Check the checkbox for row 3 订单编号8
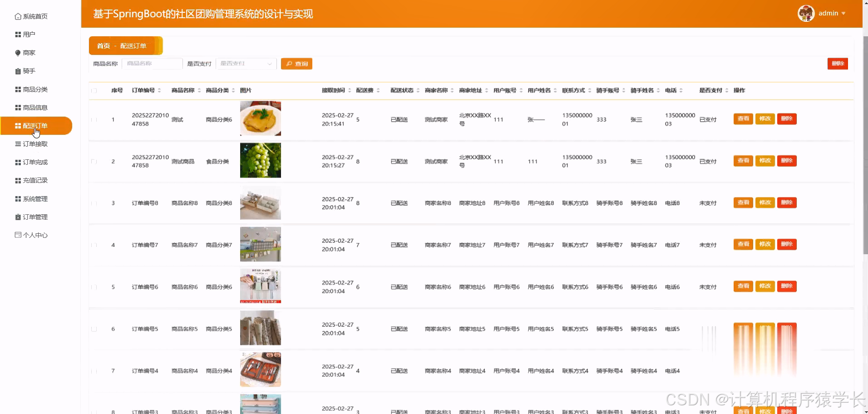The height and width of the screenshot is (414, 868). [x=94, y=203]
